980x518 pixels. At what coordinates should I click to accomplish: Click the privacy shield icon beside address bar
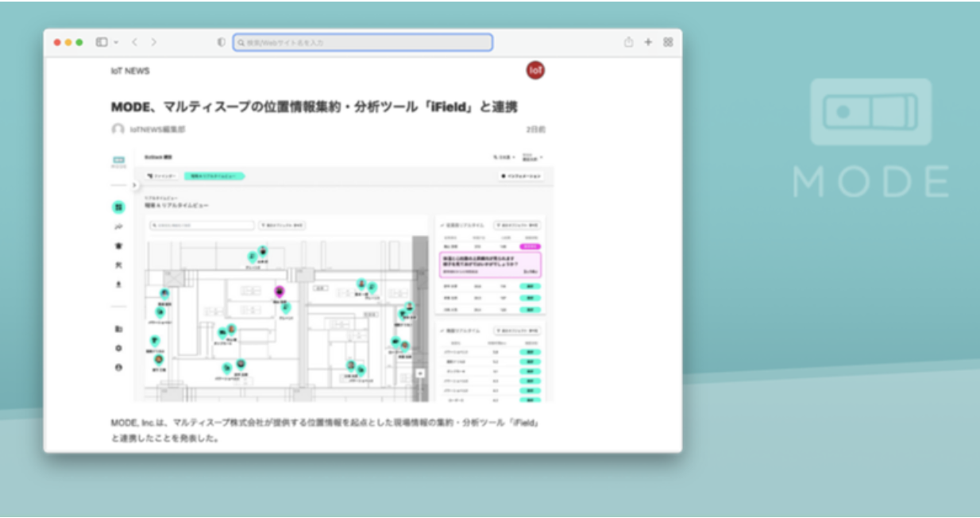(x=221, y=42)
